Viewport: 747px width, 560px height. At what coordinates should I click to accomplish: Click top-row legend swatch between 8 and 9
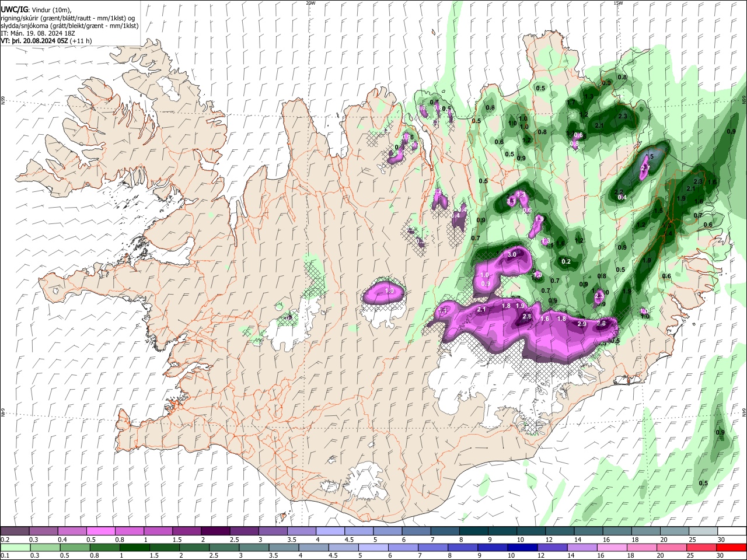[474, 531]
